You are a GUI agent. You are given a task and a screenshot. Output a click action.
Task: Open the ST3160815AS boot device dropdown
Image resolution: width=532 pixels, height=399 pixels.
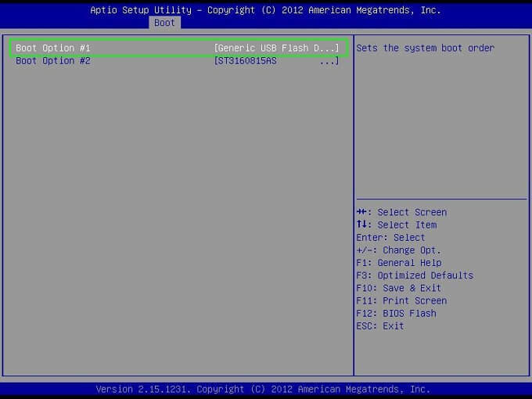pos(276,61)
